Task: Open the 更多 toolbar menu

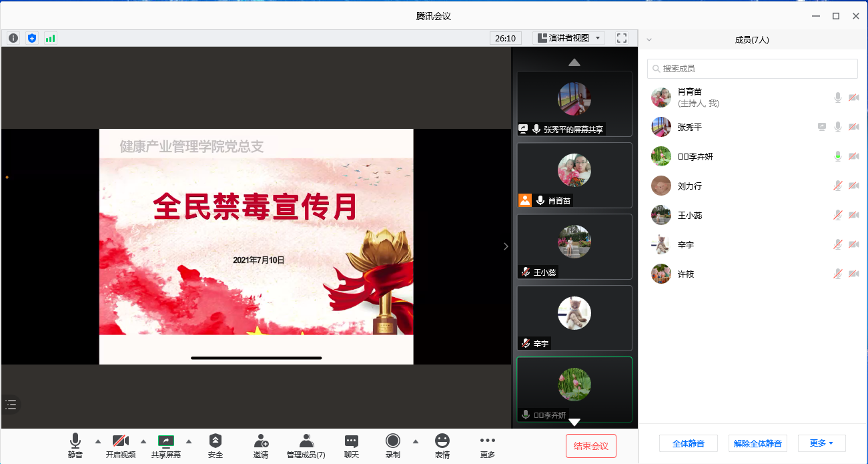Action: click(x=488, y=445)
